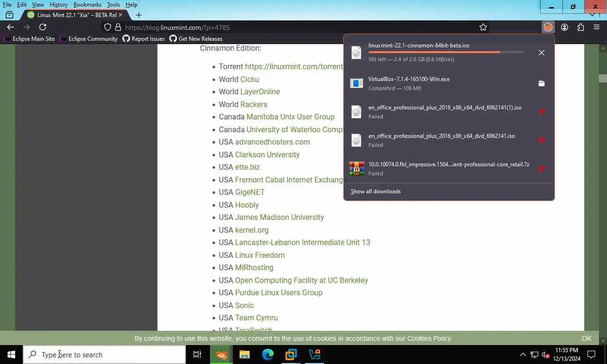The height and width of the screenshot is (364, 607).
Task: Choose the Cicku world mirror
Action: pos(249,79)
